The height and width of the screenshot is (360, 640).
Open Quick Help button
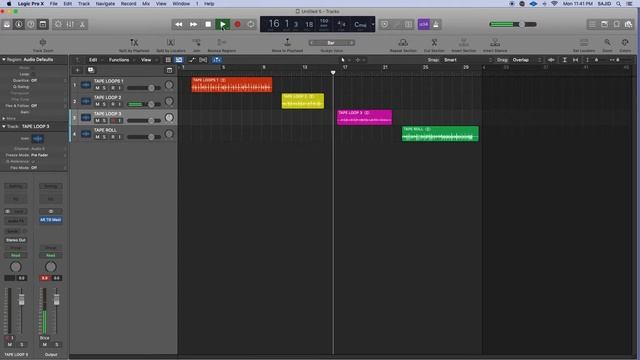(x=31, y=24)
